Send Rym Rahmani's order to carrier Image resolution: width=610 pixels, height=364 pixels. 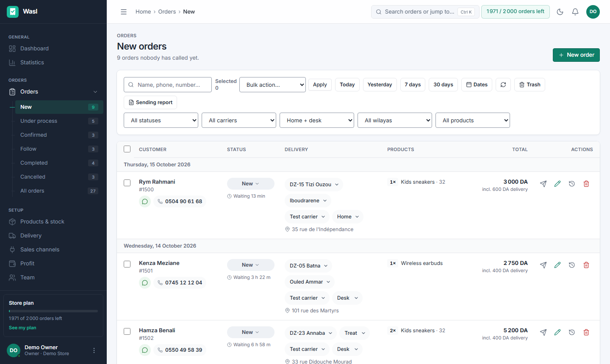(543, 184)
